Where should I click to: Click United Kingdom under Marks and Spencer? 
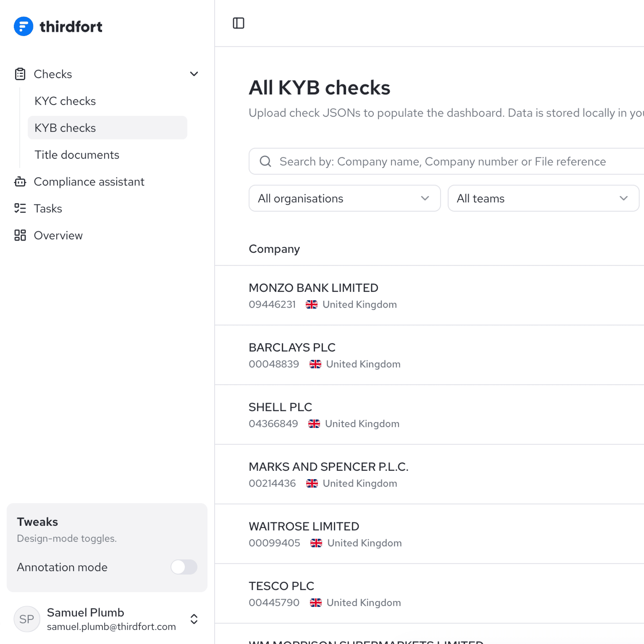click(x=360, y=483)
